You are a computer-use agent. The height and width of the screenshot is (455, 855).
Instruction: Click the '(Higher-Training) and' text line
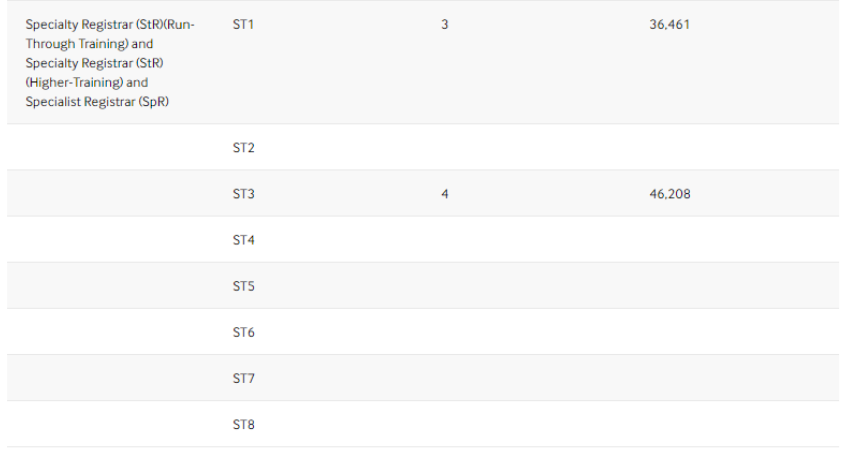click(x=86, y=83)
